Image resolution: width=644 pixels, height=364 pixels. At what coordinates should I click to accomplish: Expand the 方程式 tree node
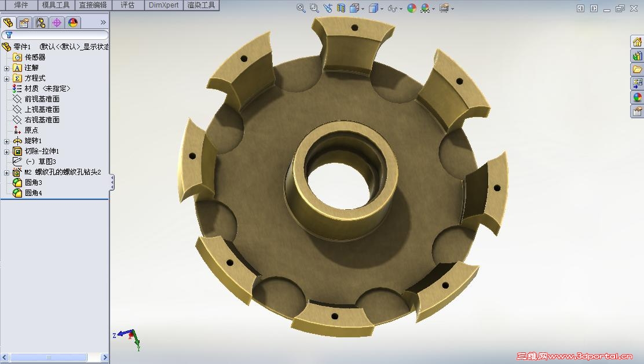6,79
